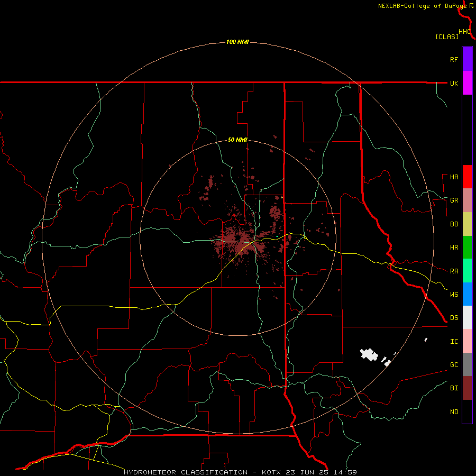The image size is (476, 476).
Task: Pick the mint green RA legend swatch
Action: (x=467, y=271)
